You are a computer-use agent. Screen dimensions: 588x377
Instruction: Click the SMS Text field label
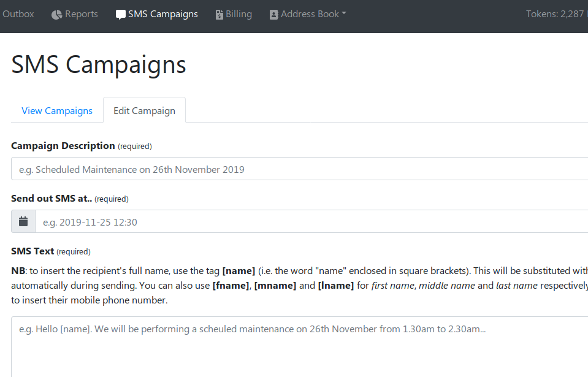point(32,251)
